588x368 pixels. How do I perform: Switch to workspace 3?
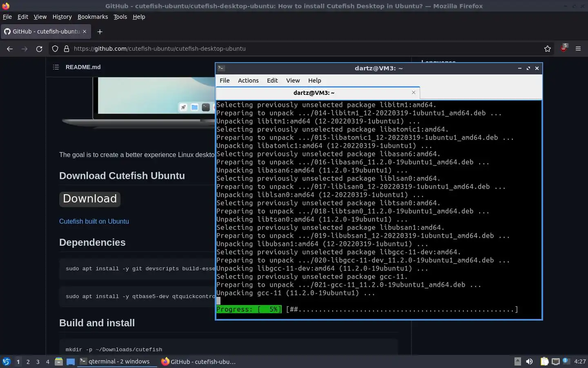click(38, 361)
